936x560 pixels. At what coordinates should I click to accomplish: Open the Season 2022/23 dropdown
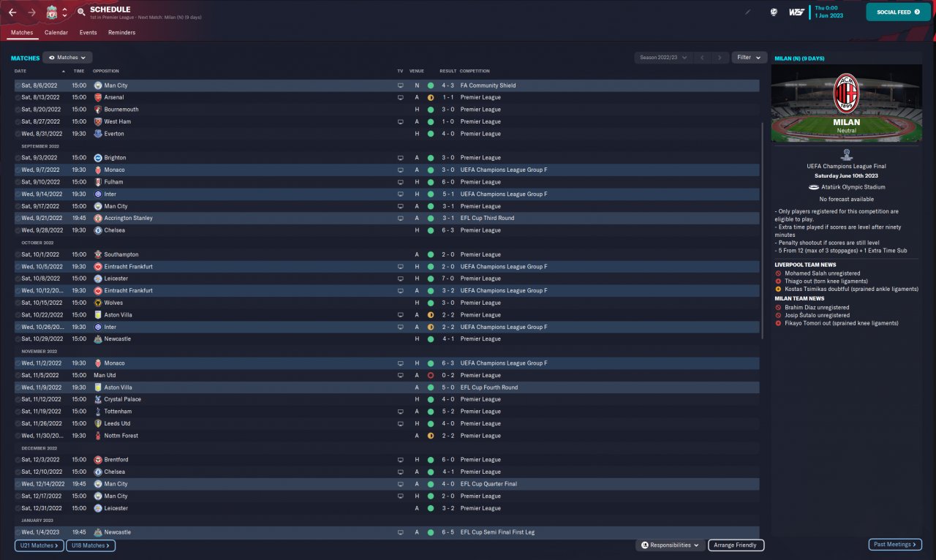tap(663, 58)
